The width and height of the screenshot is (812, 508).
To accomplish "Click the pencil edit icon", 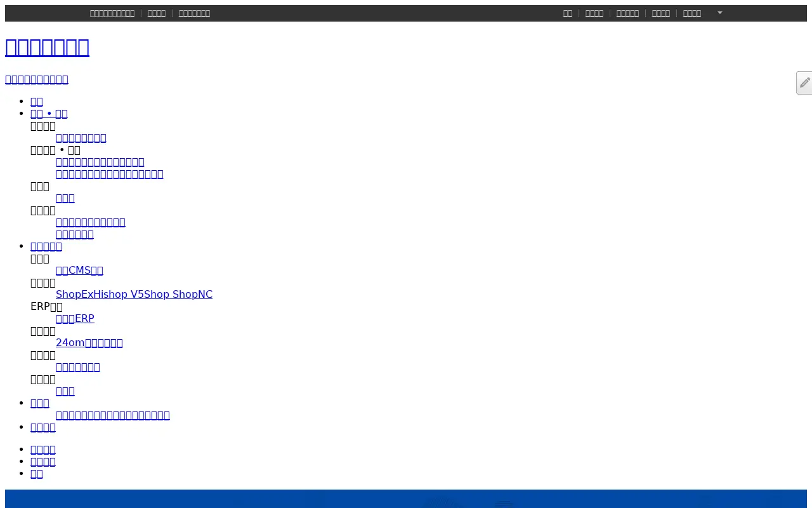I will pos(804,83).
